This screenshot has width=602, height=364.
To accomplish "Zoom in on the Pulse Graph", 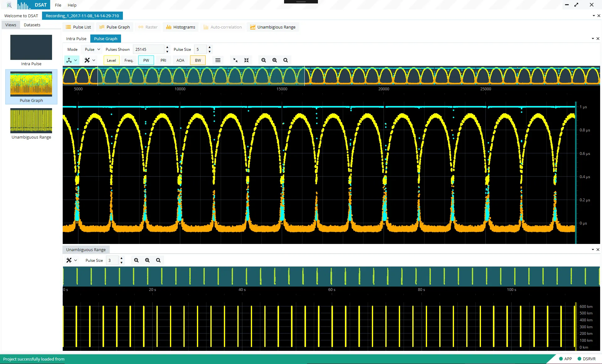I will (x=275, y=60).
